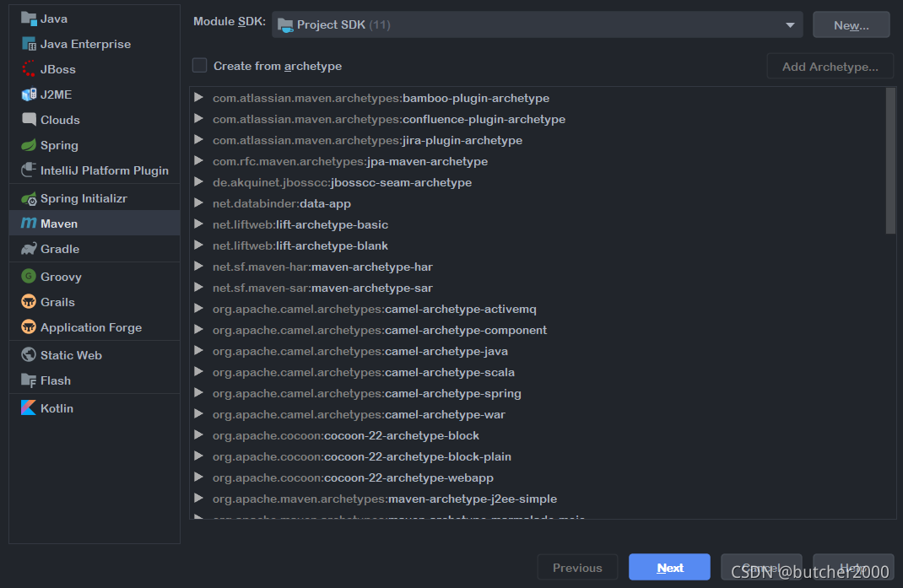Image resolution: width=903 pixels, height=588 pixels.
Task: Select camel-archetype-component row
Action: point(538,330)
